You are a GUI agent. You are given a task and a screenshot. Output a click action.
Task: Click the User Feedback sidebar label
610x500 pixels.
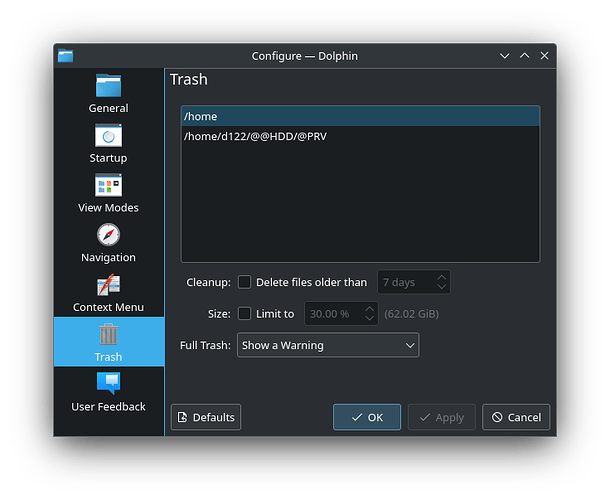pos(108,407)
